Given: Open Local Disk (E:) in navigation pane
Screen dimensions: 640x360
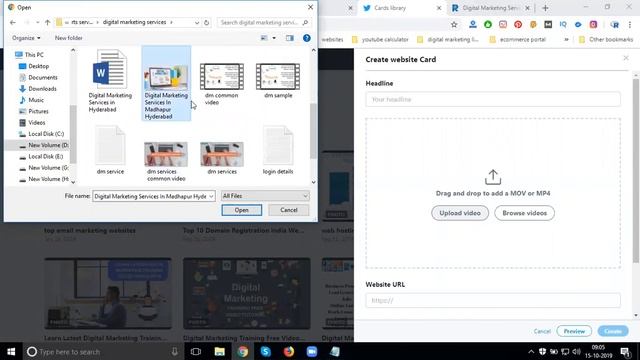Looking at the screenshot, I should [41, 157].
